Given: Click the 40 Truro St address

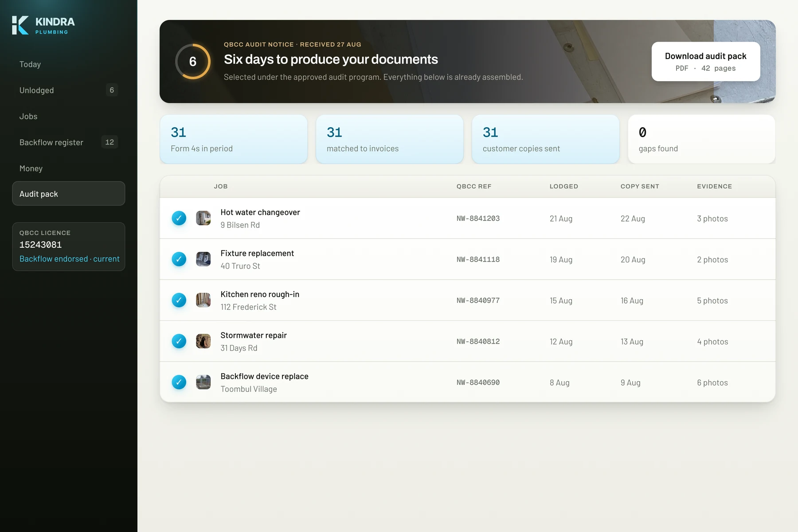Looking at the screenshot, I should pos(240,266).
